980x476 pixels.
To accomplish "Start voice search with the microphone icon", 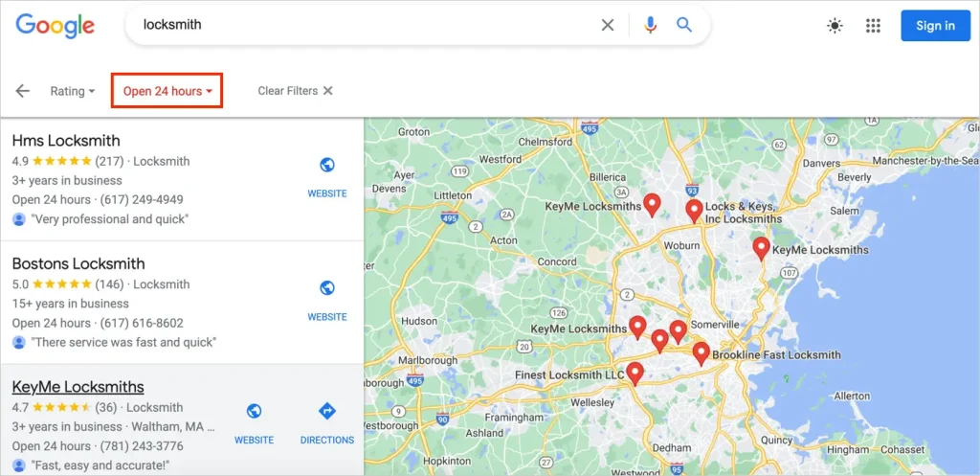I will point(650,25).
